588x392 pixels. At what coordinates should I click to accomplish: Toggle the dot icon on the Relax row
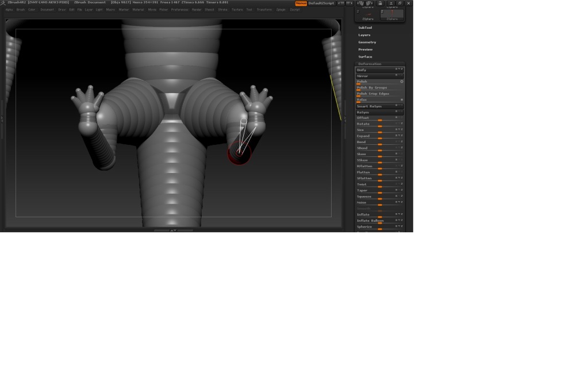[402, 100]
